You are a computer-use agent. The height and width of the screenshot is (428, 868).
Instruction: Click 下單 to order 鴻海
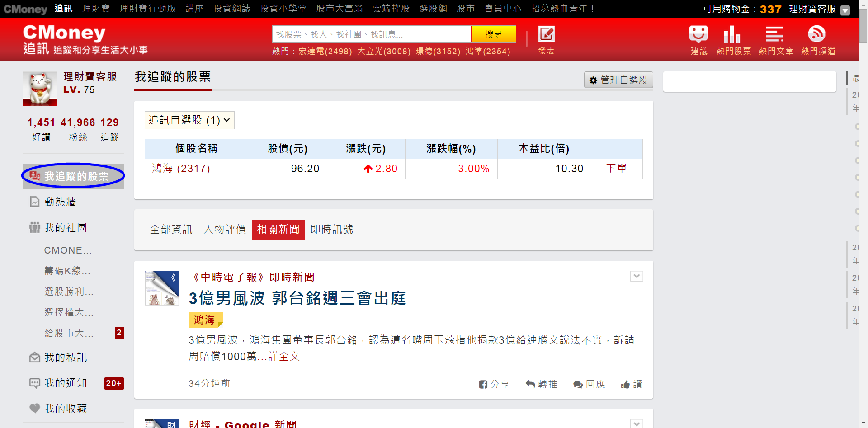616,169
